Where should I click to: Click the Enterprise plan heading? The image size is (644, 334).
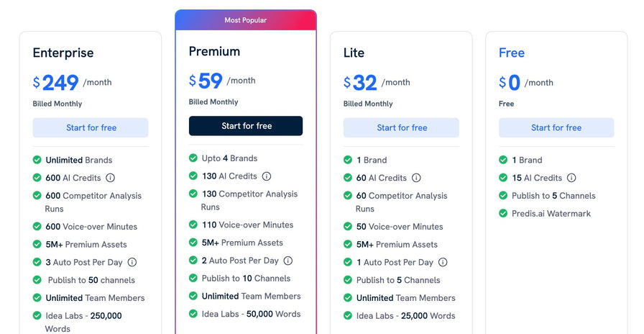[63, 53]
